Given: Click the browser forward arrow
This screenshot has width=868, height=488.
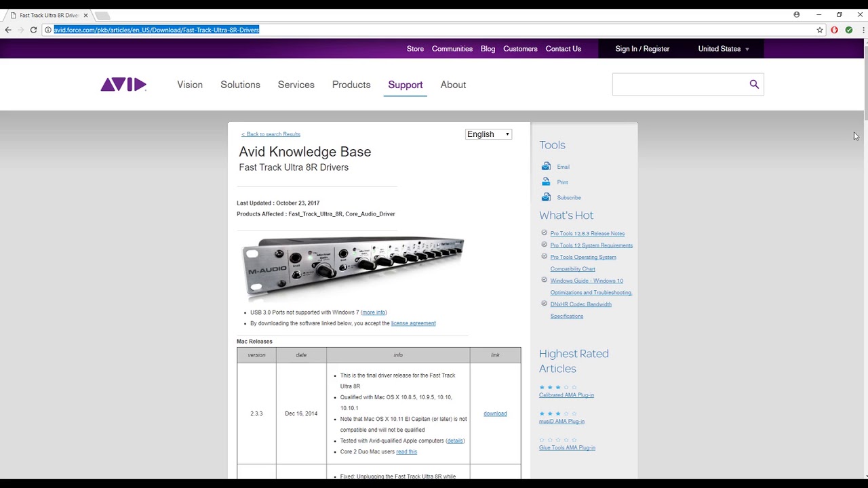Looking at the screenshot, I should click(x=20, y=30).
